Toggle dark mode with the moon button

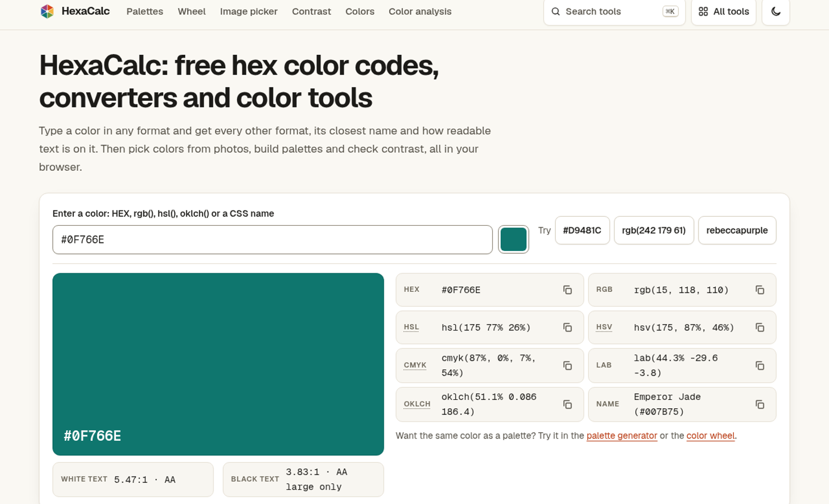(776, 12)
